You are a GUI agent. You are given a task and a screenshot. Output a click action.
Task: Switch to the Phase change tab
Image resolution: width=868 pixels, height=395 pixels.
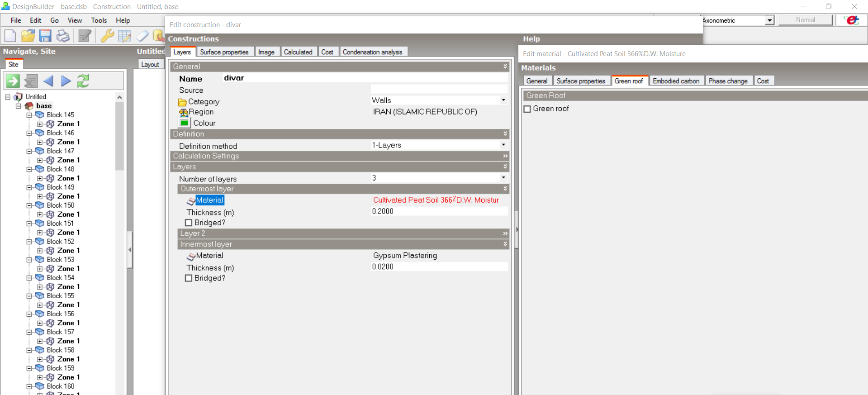click(728, 81)
